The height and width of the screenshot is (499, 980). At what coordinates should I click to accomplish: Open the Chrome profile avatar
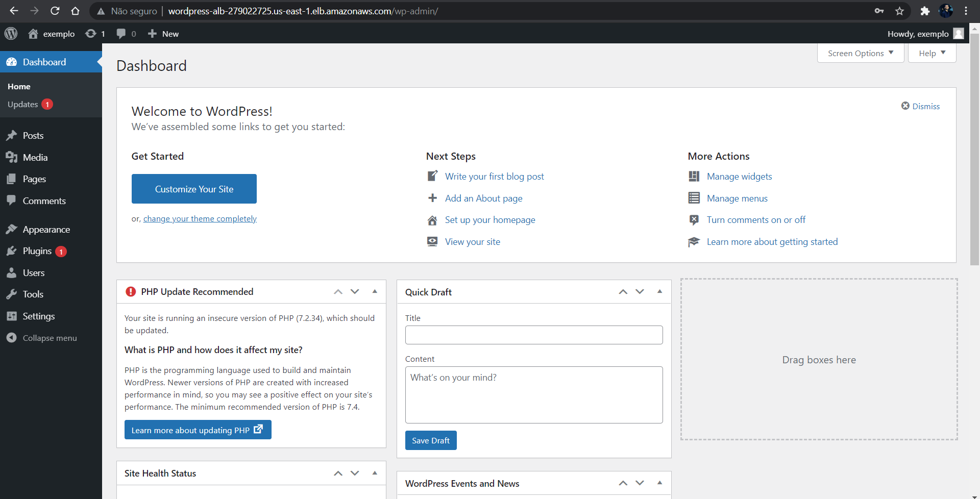pyautogui.click(x=946, y=11)
